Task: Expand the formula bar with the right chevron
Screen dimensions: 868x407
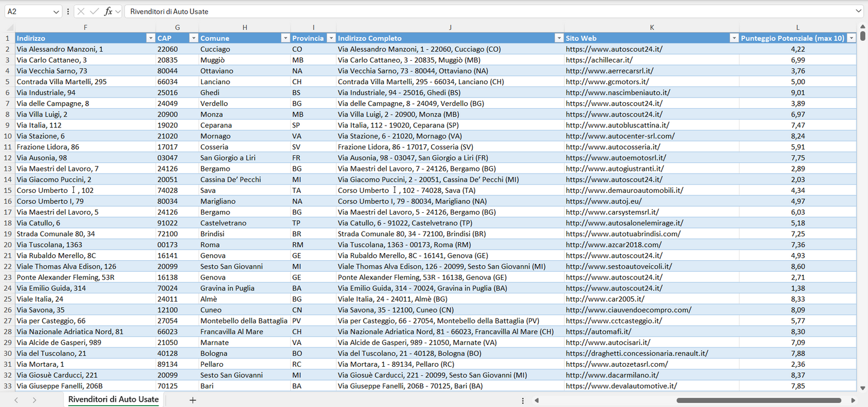Action: click(858, 11)
